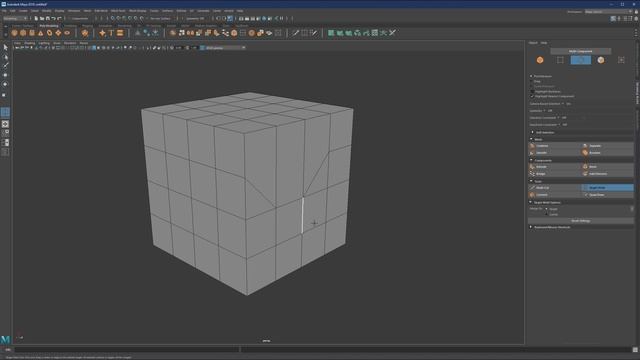Select Vertex selection mode in Modeling Toolkit
640x360 pixels.
tap(560, 60)
